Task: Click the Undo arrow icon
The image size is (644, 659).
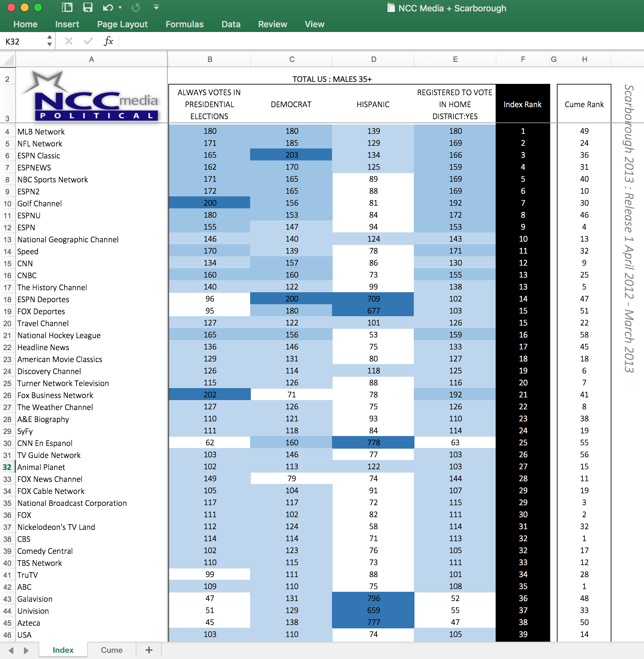Action: click(107, 7)
